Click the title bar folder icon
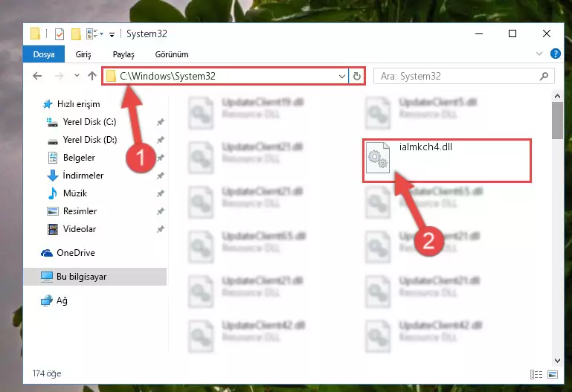The width and height of the screenshot is (572, 392). click(36, 33)
